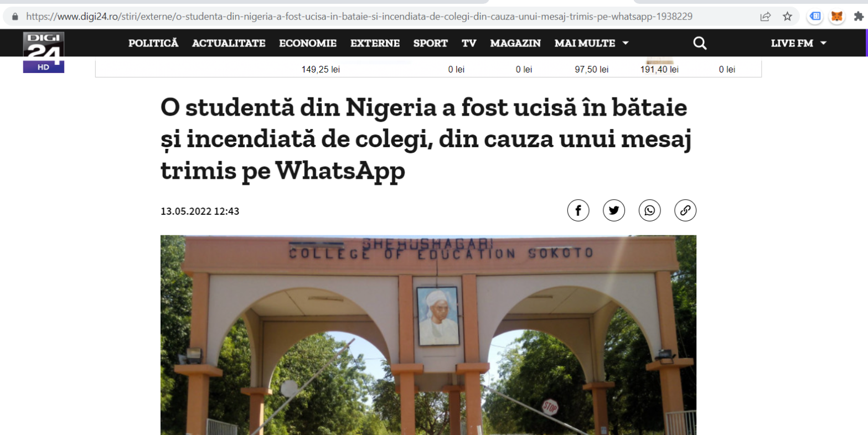This screenshot has height=435, width=868.
Task: Share the article on Facebook
Action: click(578, 210)
